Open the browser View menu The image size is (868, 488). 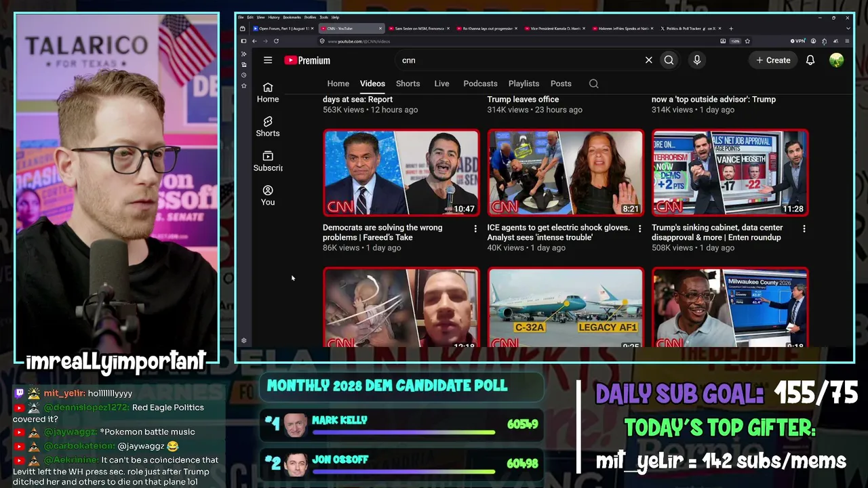[261, 17]
